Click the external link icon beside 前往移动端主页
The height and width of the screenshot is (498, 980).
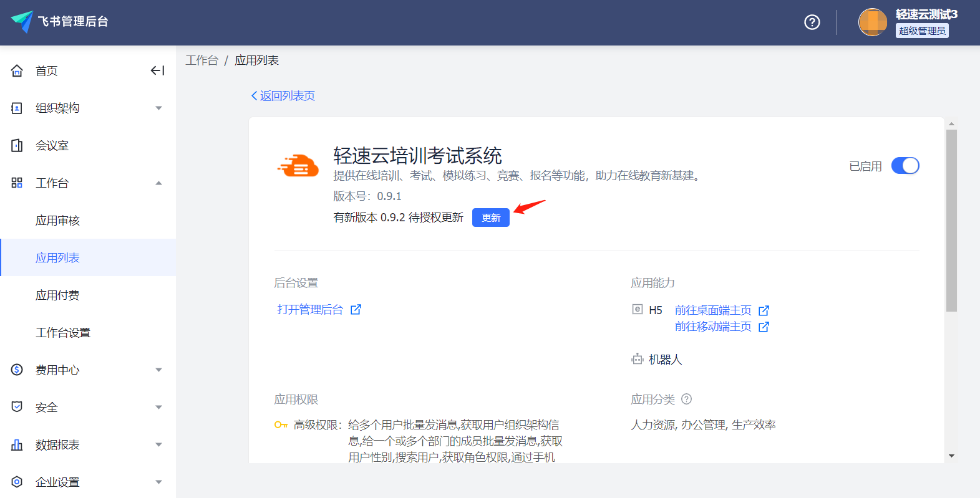click(764, 327)
